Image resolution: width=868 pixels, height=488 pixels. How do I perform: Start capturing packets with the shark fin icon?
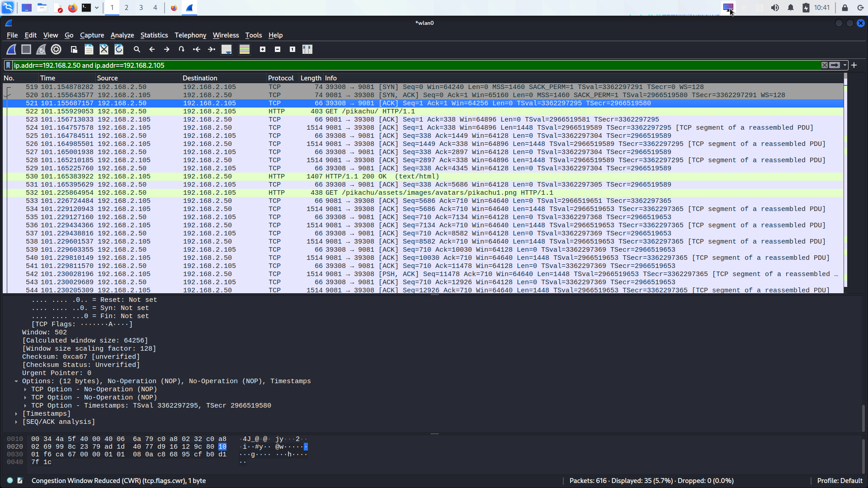point(11,49)
